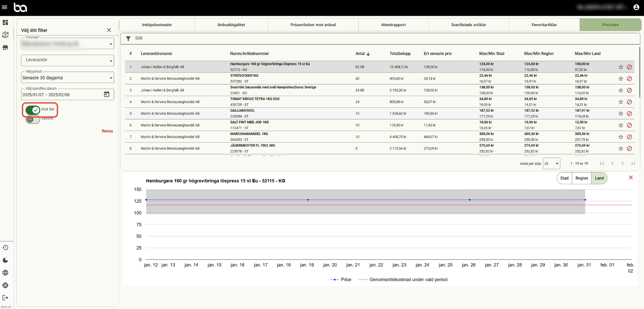644x309 pixels.
Task: Open the Svartlistade artiklar tab
Action: (x=468, y=25)
